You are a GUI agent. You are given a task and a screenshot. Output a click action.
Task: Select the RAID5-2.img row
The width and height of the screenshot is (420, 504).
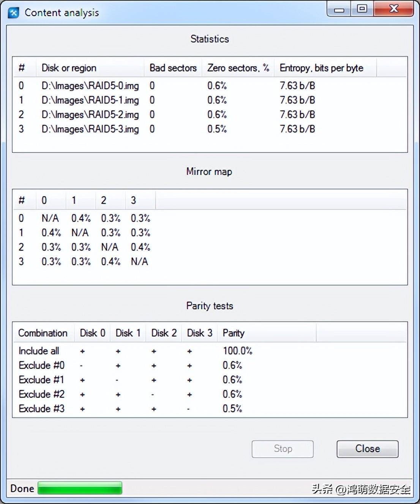[90, 115]
